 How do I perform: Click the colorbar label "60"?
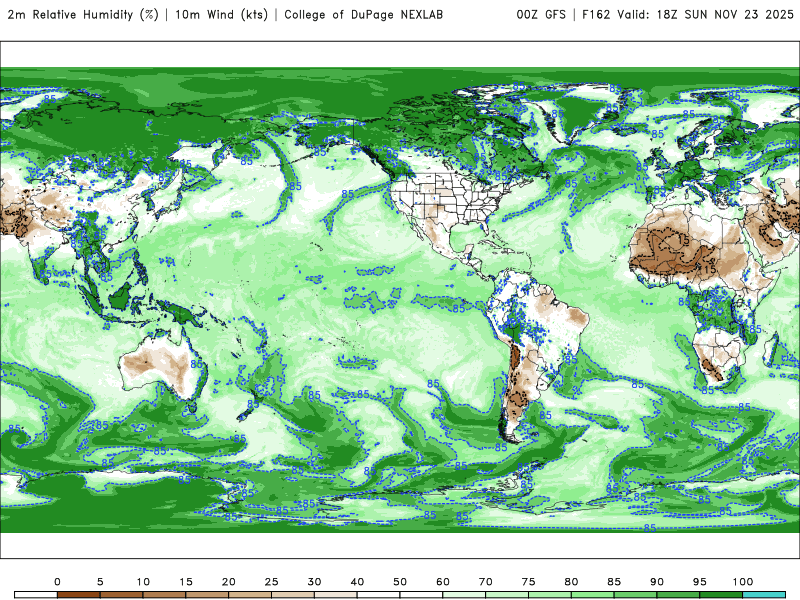[443, 582]
